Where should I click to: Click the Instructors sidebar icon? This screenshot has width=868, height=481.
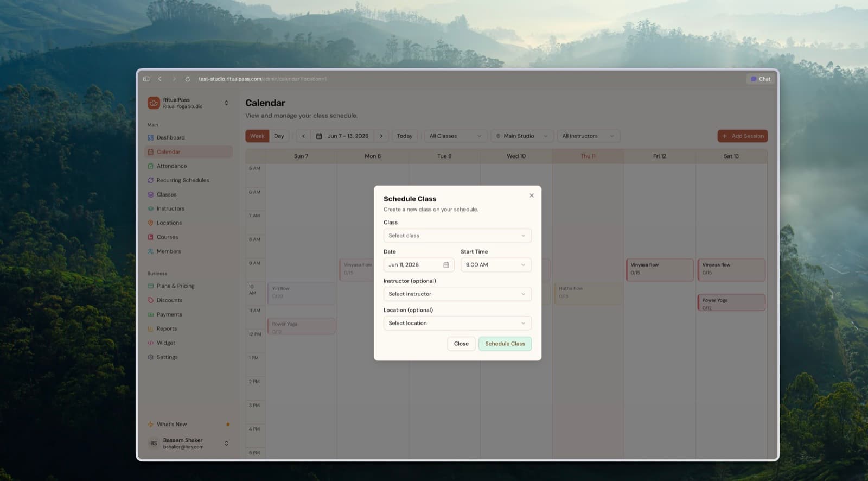click(x=151, y=208)
